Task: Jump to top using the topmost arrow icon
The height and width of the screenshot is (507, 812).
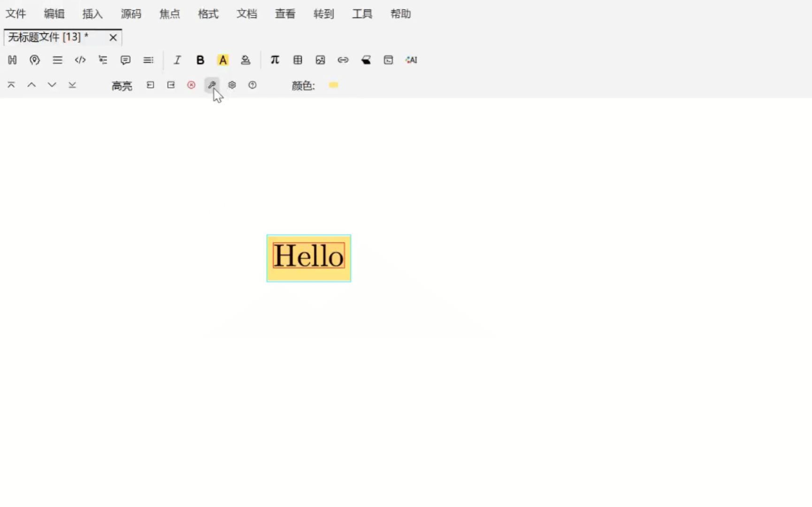Action: tap(11, 85)
